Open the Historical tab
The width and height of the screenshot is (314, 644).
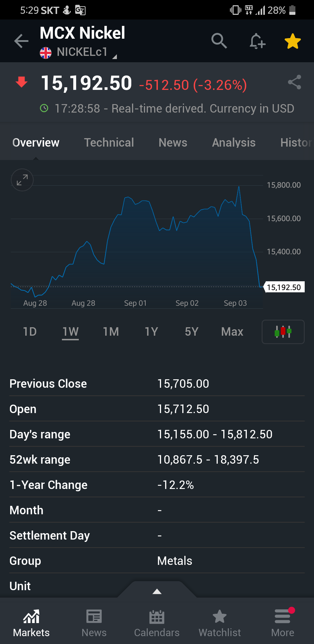coord(297,143)
